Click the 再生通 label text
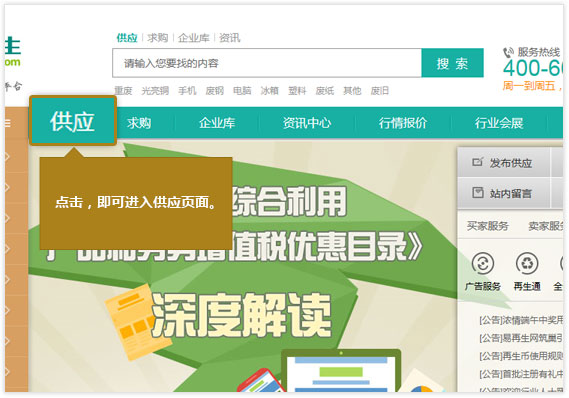The height and width of the screenshot is (398, 569). click(x=527, y=286)
